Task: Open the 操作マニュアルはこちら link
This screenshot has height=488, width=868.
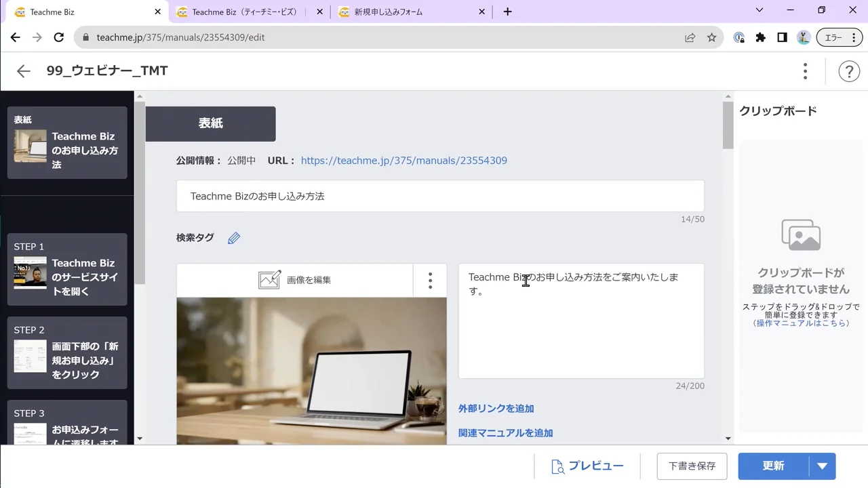Action: (x=802, y=323)
